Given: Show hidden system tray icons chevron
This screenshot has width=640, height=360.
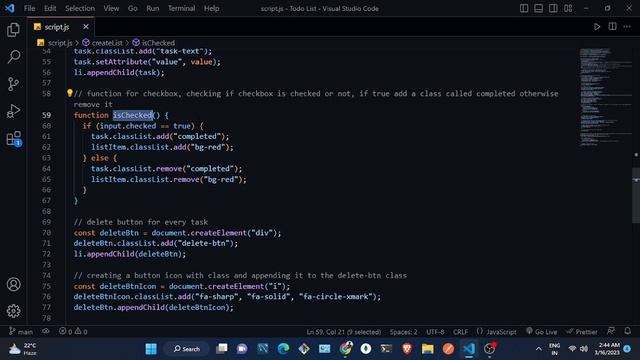Looking at the screenshot, I should point(538,349).
